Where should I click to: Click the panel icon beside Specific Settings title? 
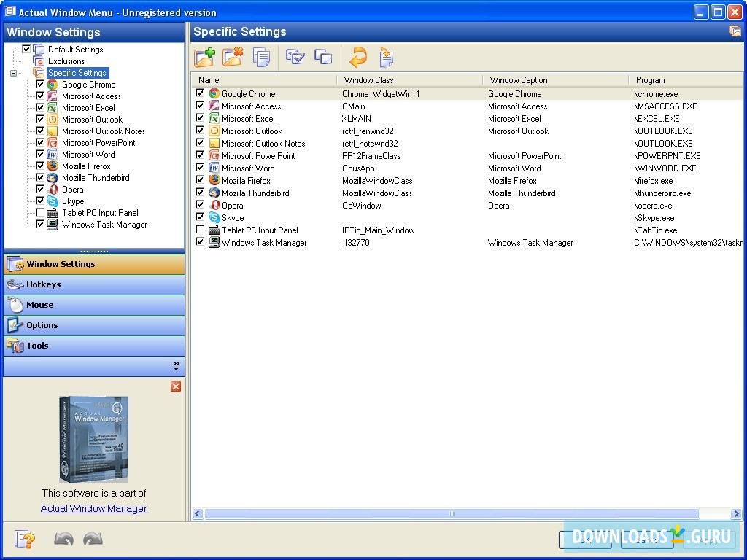tap(735, 31)
